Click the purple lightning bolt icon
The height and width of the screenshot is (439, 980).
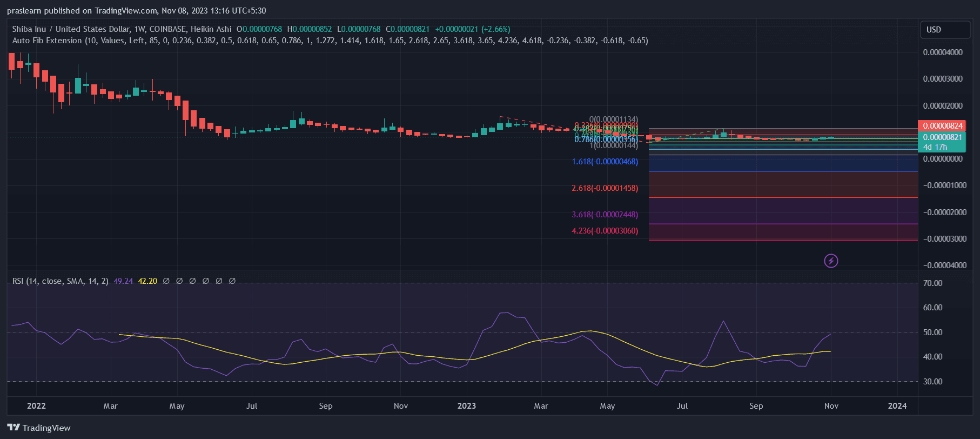[x=831, y=261]
